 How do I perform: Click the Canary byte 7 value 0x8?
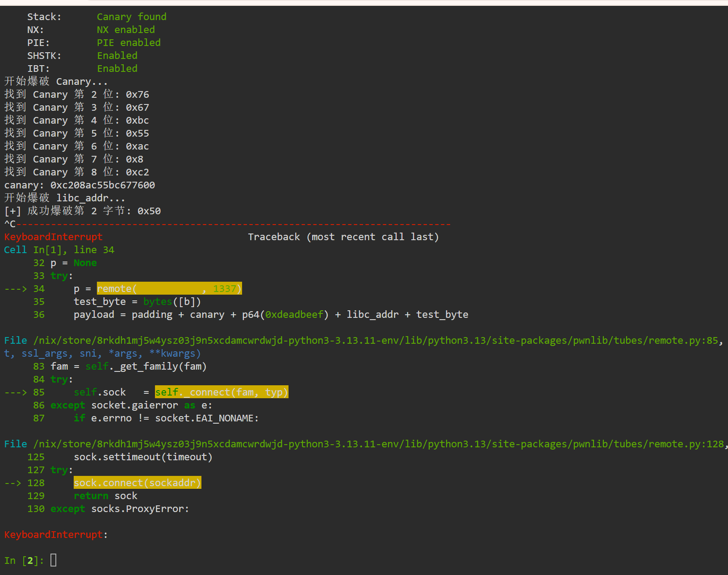[x=134, y=159]
